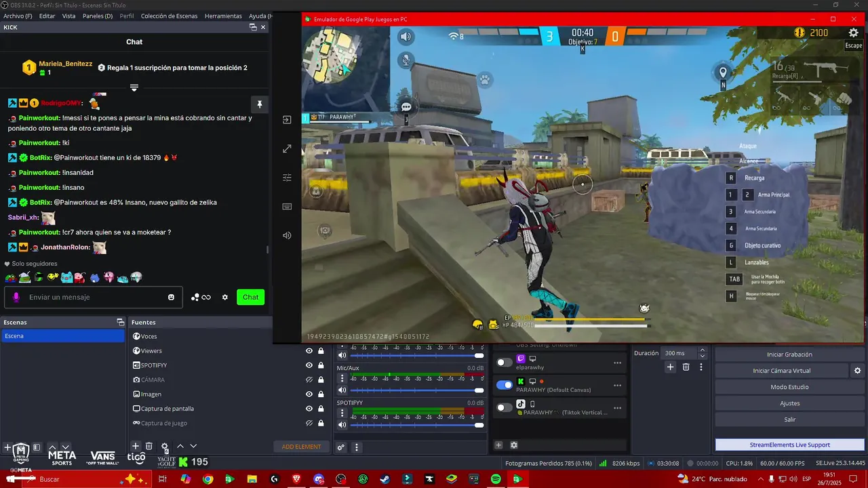Click the emulator fullscreen arrows icon

287,148
